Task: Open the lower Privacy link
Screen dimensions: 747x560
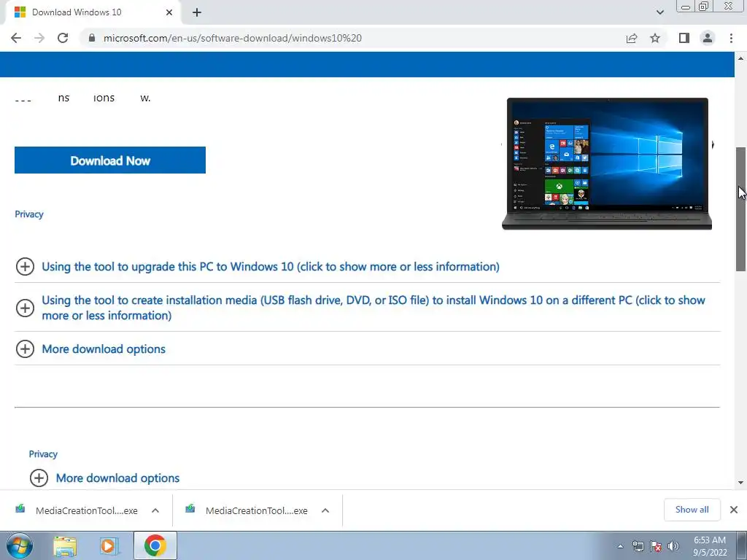Action: tap(43, 454)
